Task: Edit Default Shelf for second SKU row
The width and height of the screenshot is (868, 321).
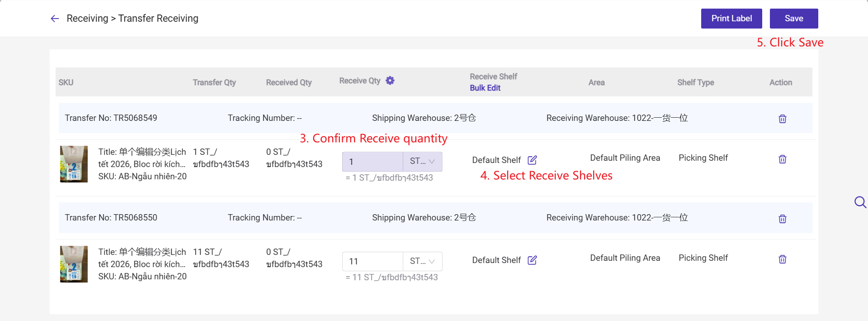Action: coord(532,260)
